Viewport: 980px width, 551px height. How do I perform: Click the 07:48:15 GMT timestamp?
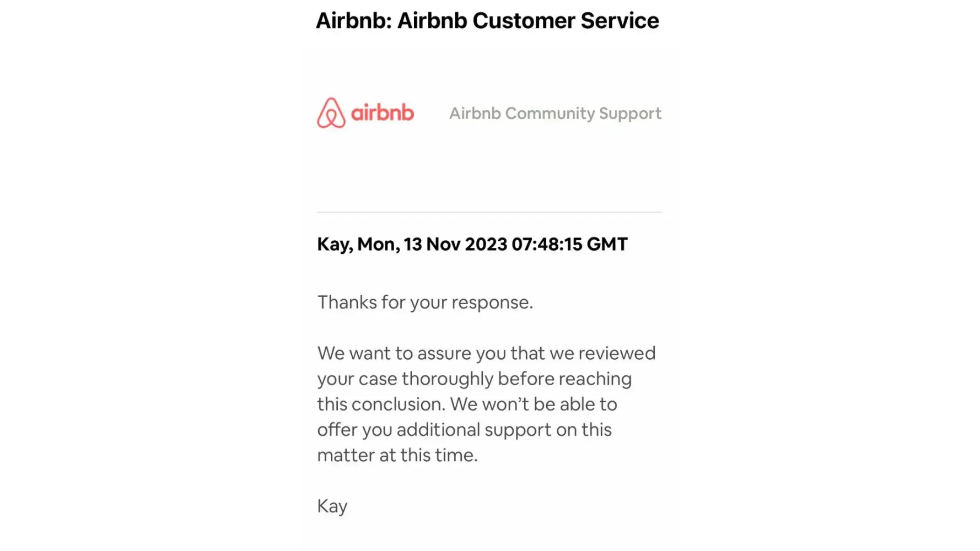click(569, 244)
